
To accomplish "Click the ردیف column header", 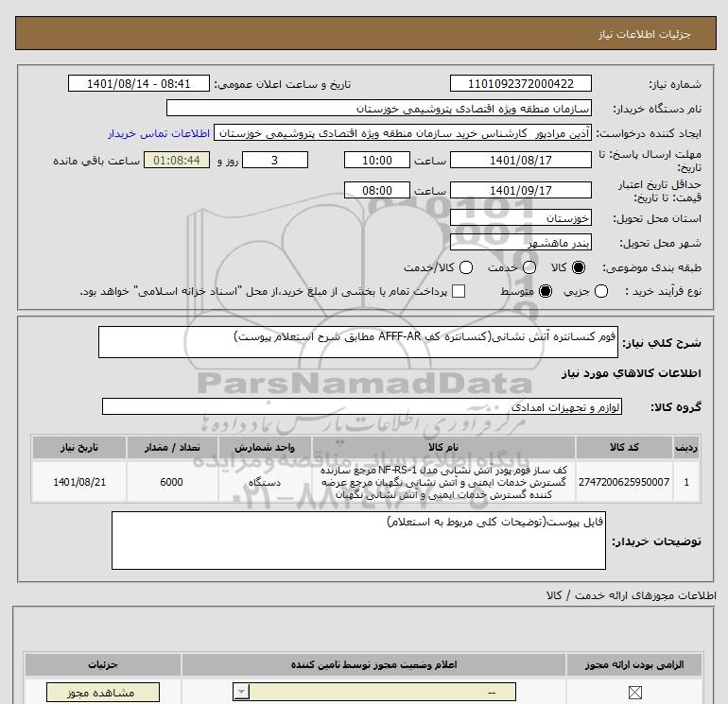I will click(686, 447).
